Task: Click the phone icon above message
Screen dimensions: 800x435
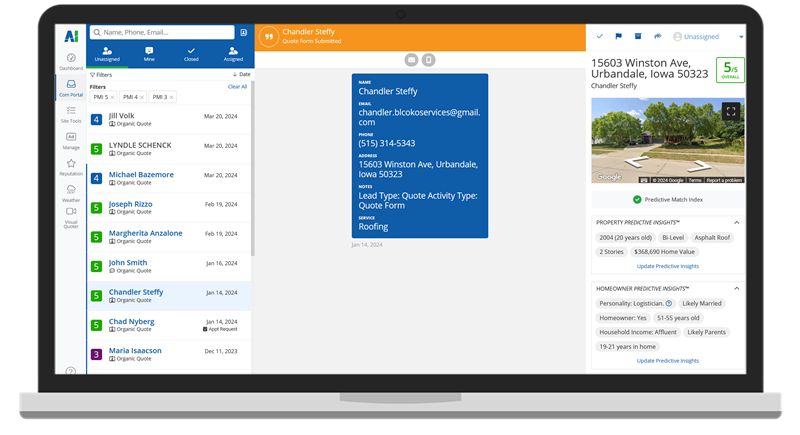Action: [x=429, y=60]
